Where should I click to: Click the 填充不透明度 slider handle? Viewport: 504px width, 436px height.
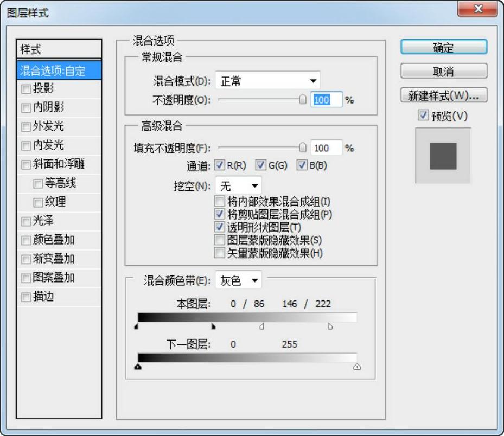click(303, 148)
